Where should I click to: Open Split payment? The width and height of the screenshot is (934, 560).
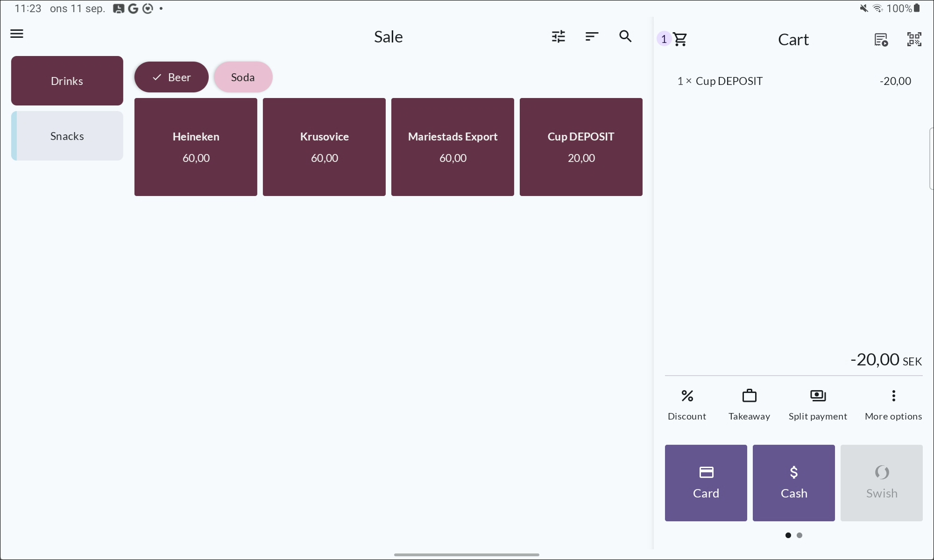pos(818,405)
